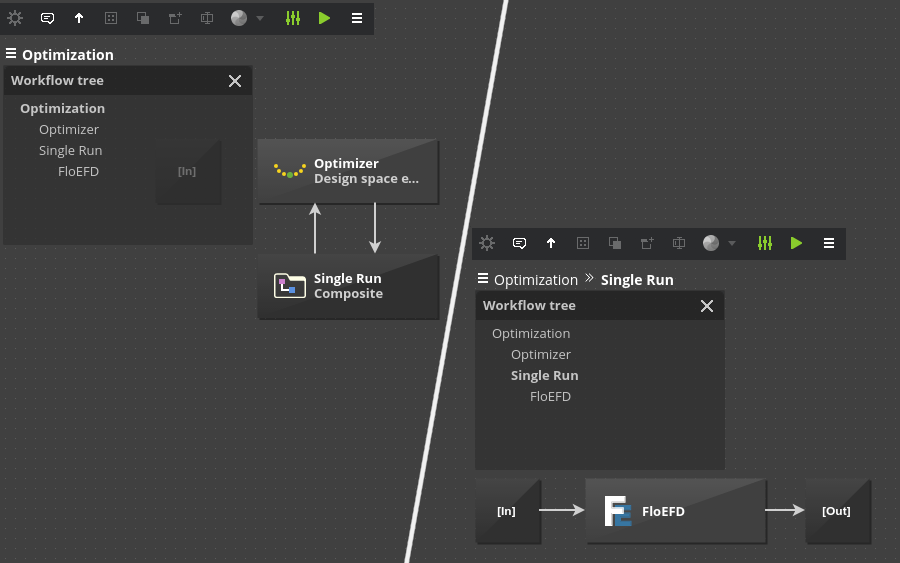Screen dimensions: 900x563
Task: Select FloEFD in left Workflow tree
Action: pos(79,172)
